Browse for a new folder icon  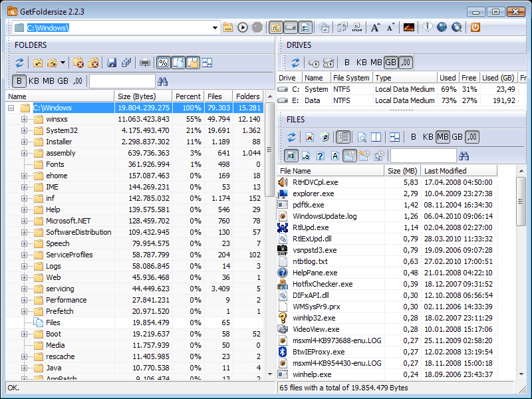point(228,27)
